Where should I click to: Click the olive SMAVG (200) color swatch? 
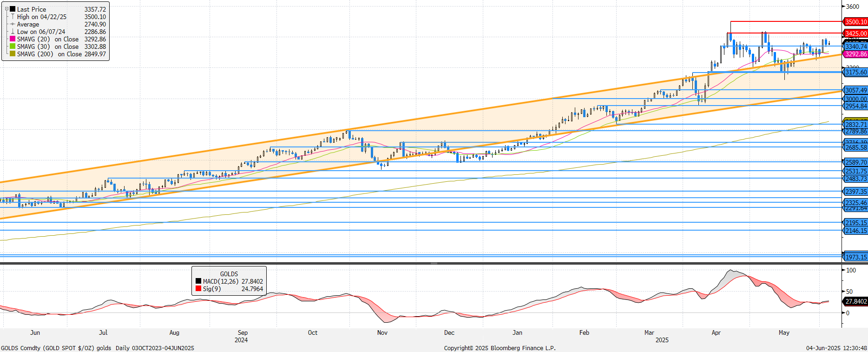coord(13,54)
